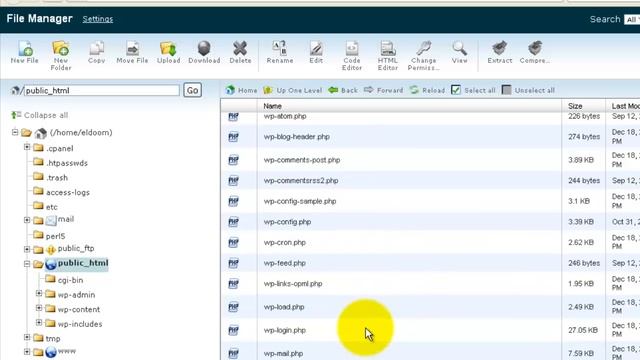The width and height of the screenshot is (640, 360).
Task: Select public_html in folder tree
Action: pyautogui.click(x=83, y=263)
